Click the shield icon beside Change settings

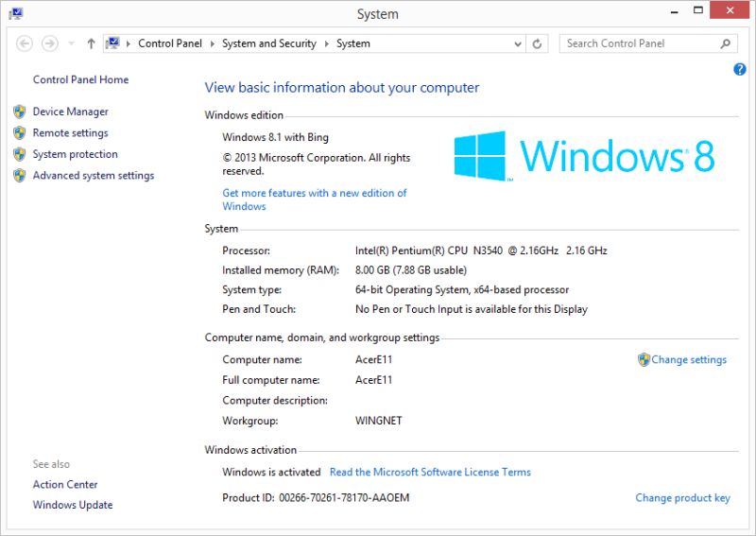coord(644,359)
